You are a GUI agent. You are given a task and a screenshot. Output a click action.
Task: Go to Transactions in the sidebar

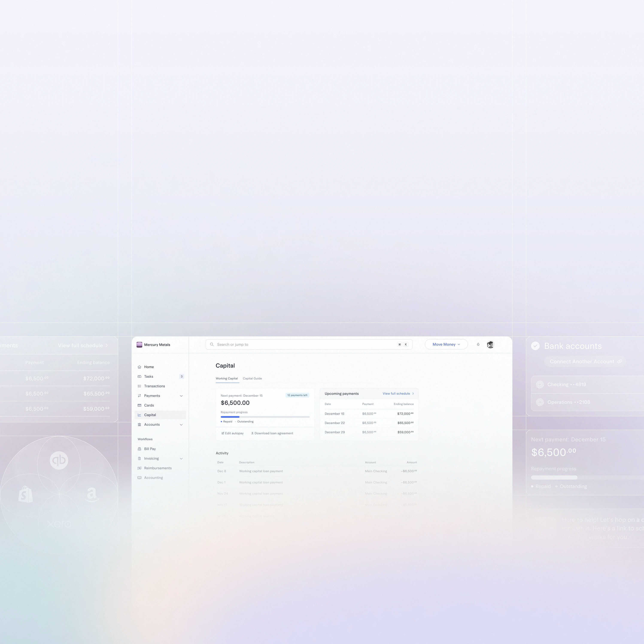(160, 386)
